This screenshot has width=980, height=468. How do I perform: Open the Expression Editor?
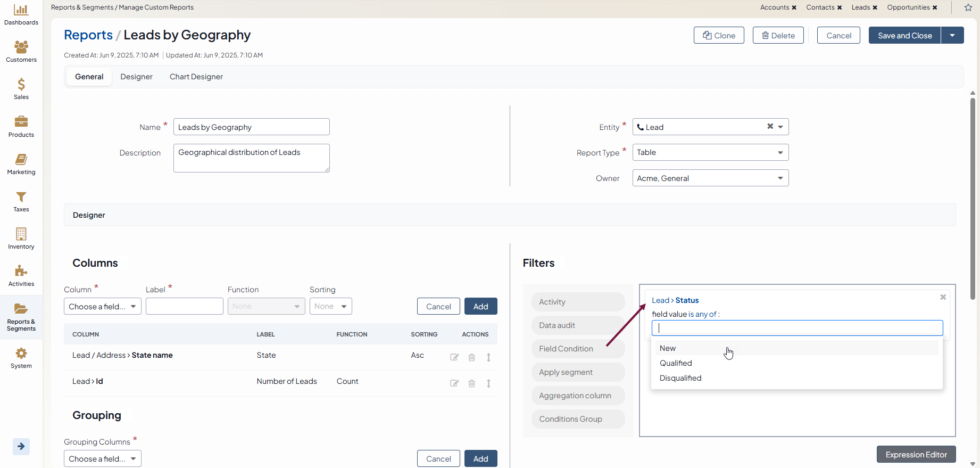click(916, 454)
